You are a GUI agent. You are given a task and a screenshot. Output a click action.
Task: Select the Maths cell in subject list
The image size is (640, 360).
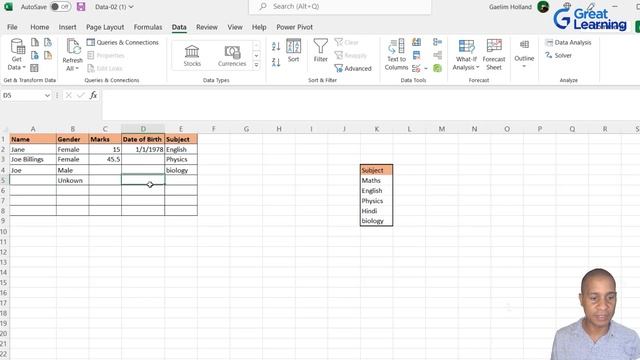(376, 180)
